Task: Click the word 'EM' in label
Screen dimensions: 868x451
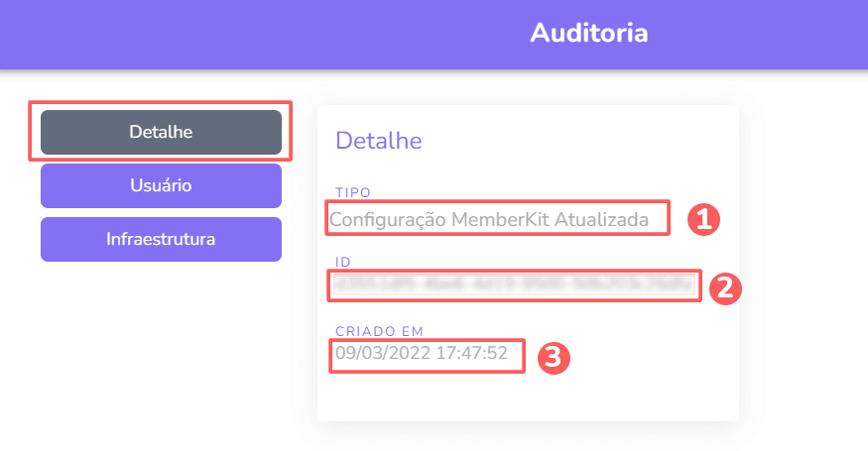Action: (413, 331)
